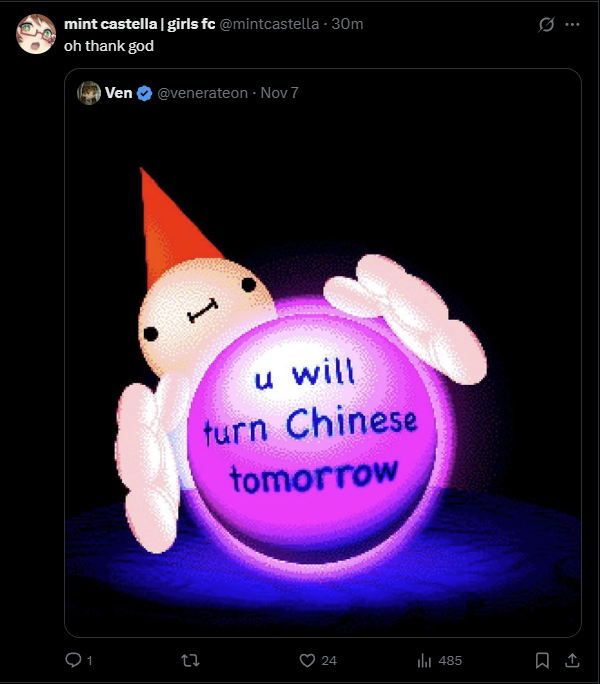Open the three-dot more options menu
Image resolution: width=600 pixels, height=684 pixels.
click(572, 24)
